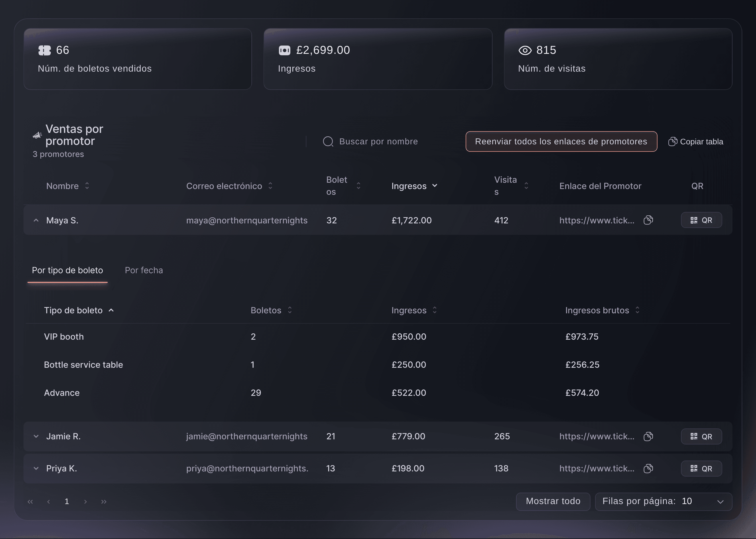Switch to Por fecha tab
756x539 pixels.
click(144, 270)
